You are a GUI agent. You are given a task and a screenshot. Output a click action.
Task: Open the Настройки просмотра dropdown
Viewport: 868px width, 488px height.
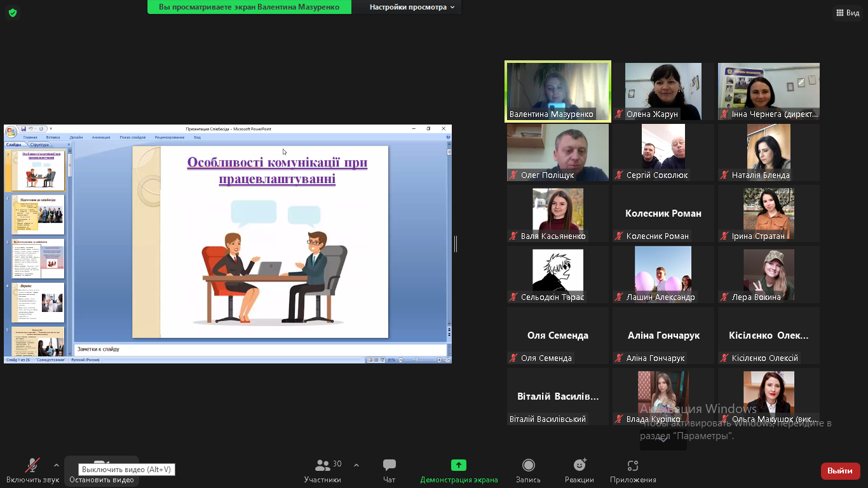(412, 7)
